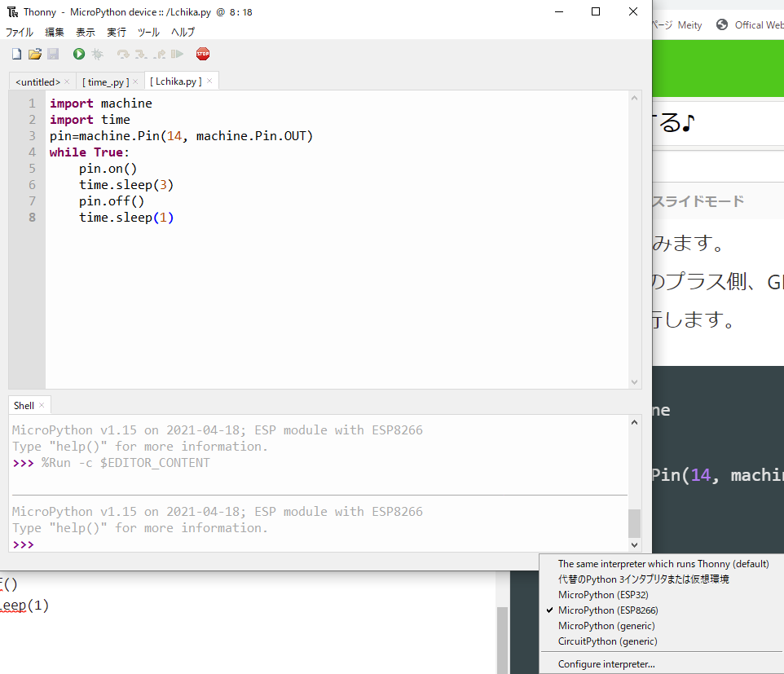Click the Step over icon
This screenshot has height=674, width=784.
(123, 54)
